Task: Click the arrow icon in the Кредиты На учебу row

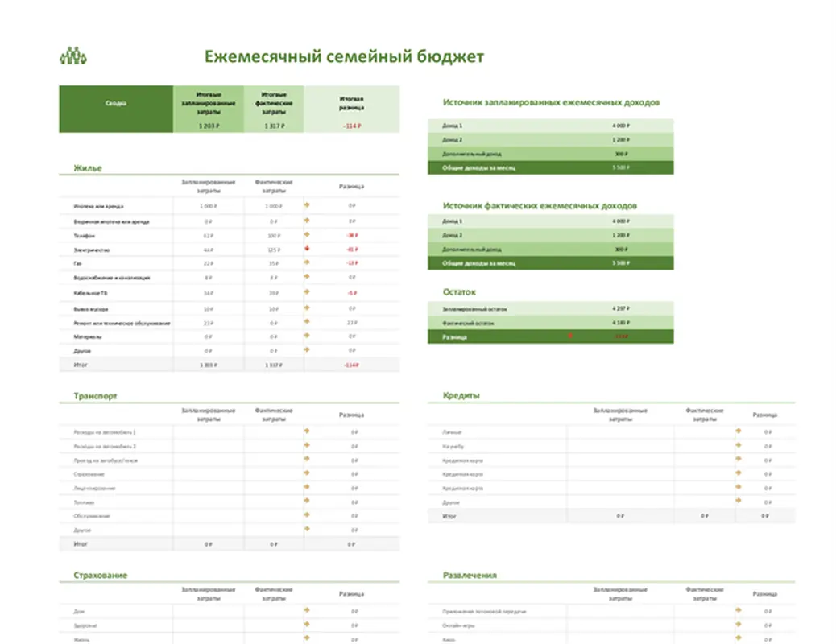Action: tap(738, 446)
